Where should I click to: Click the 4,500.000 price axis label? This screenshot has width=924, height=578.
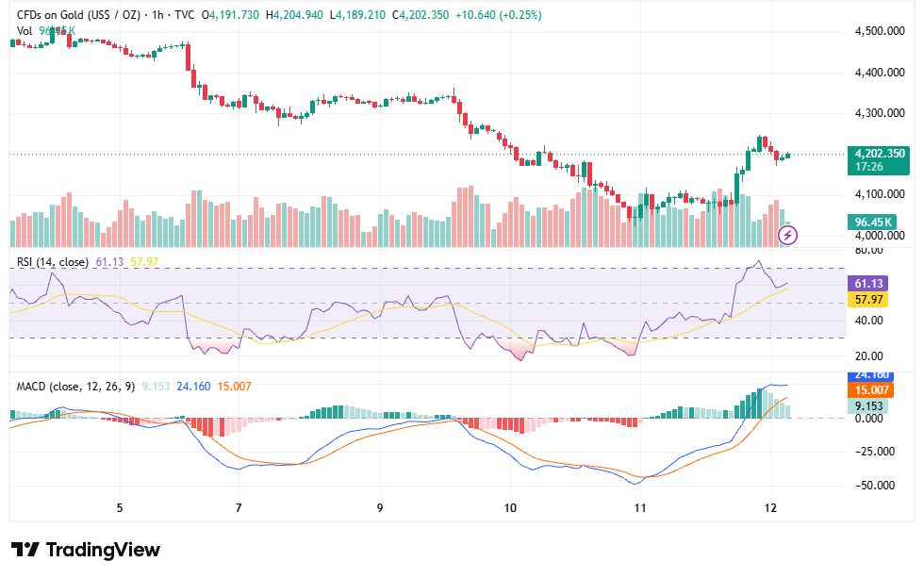click(880, 31)
